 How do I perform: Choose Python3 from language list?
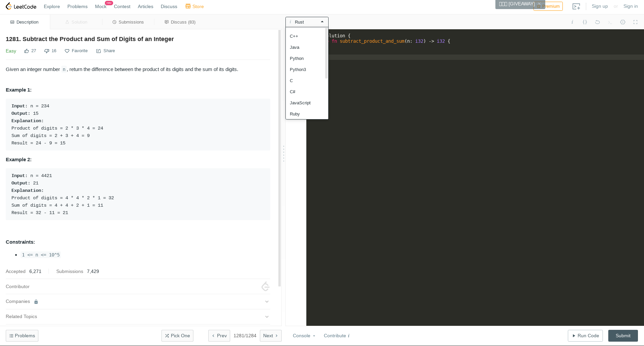click(x=305, y=69)
